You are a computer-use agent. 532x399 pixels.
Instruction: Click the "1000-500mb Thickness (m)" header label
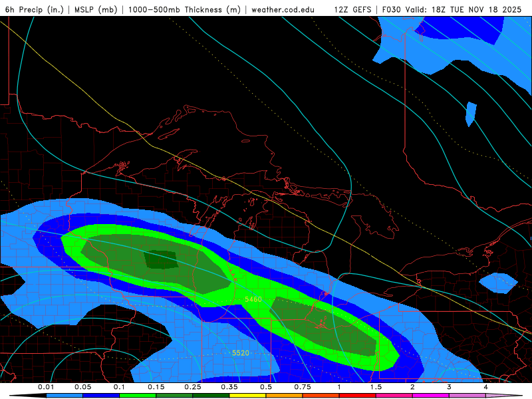pyautogui.click(x=184, y=9)
